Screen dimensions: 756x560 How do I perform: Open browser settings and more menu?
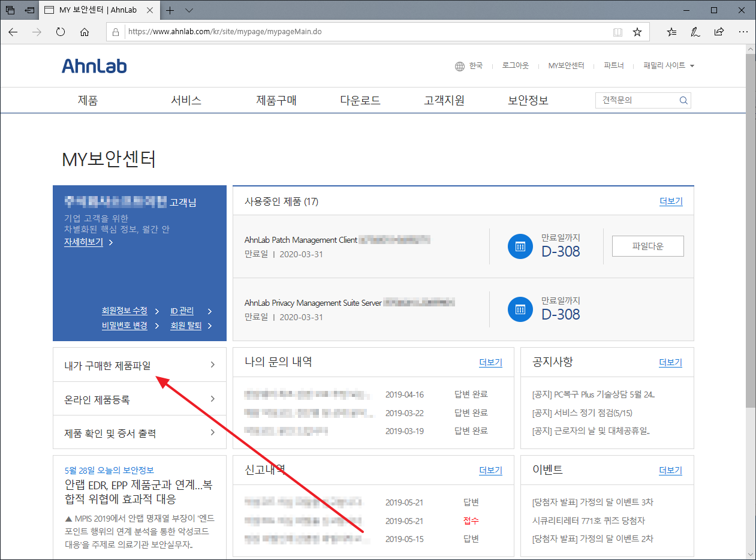(743, 32)
